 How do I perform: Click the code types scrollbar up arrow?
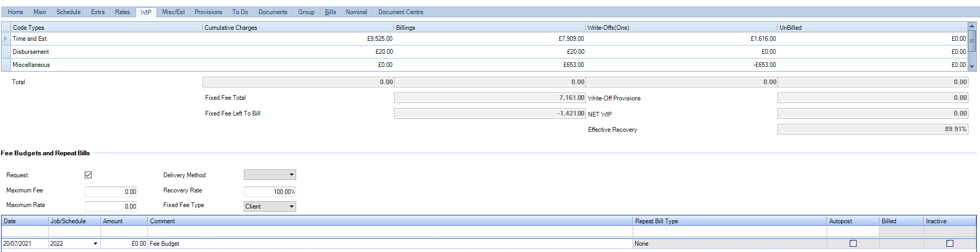coord(972,26)
